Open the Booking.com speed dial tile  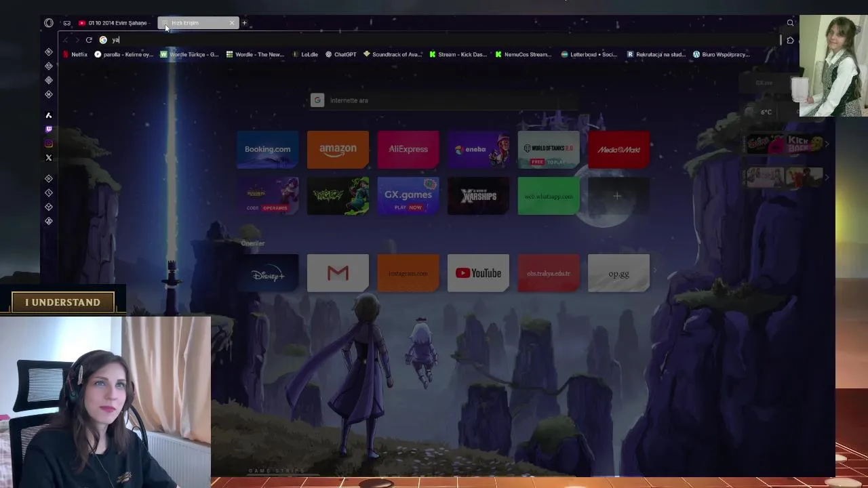point(267,149)
